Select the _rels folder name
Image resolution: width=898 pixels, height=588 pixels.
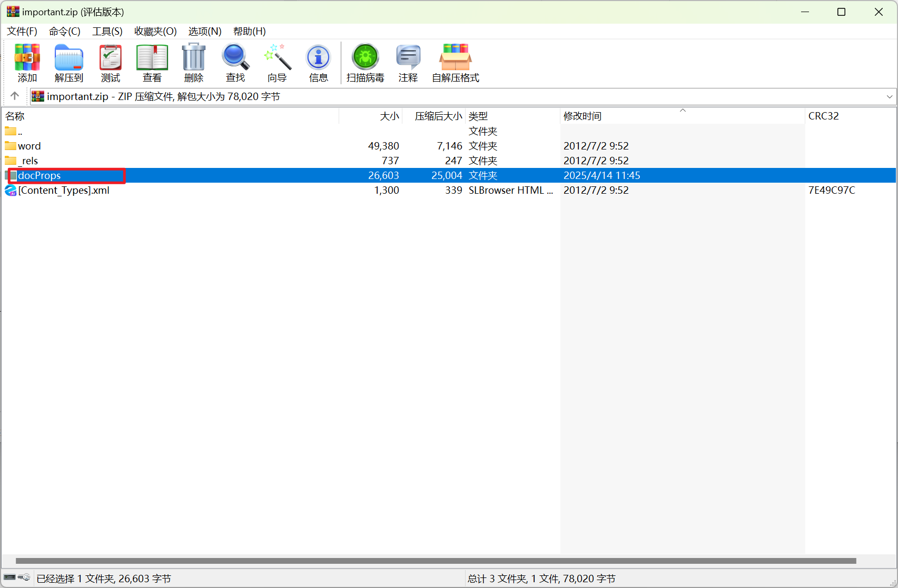pos(28,161)
